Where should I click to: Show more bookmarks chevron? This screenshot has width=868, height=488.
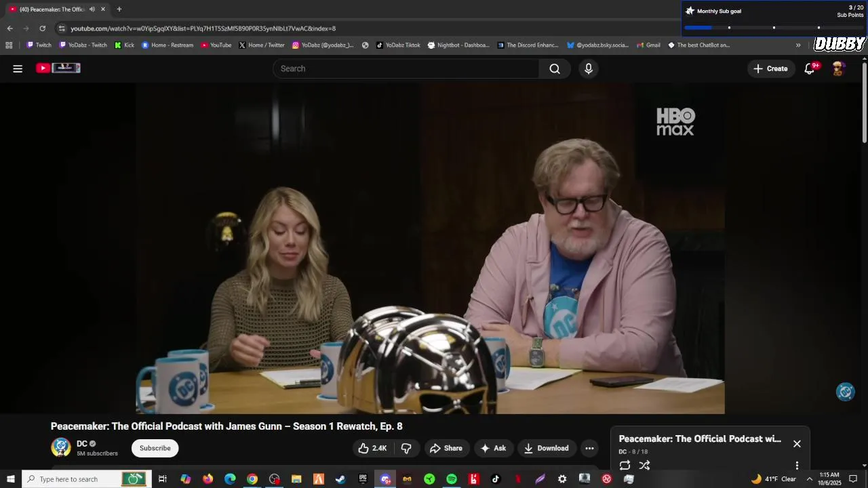click(x=798, y=45)
